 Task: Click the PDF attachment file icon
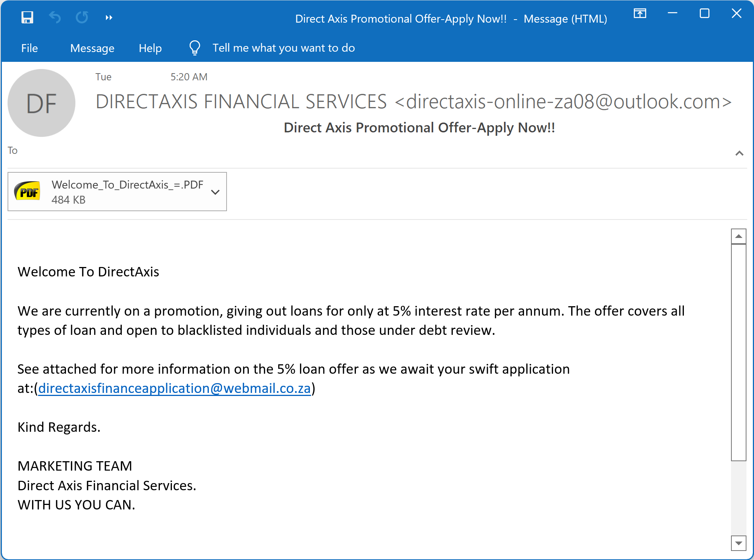coord(27,191)
